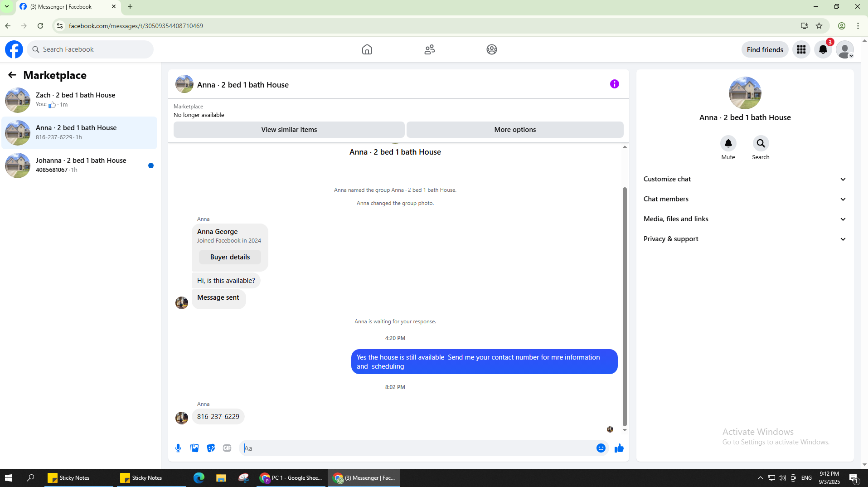Click the purple conversation information icon
Viewport: 868px width, 487px height.
(x=615, y=84)
